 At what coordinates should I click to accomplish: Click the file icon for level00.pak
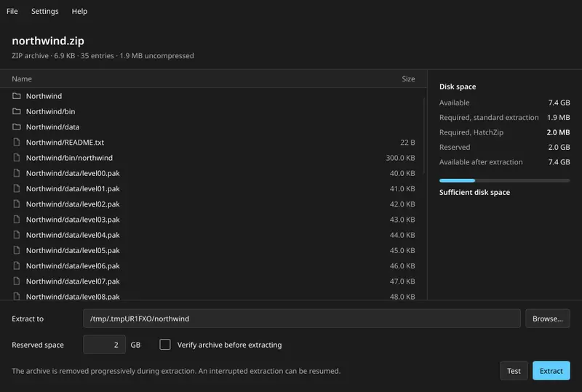[16, 173]
